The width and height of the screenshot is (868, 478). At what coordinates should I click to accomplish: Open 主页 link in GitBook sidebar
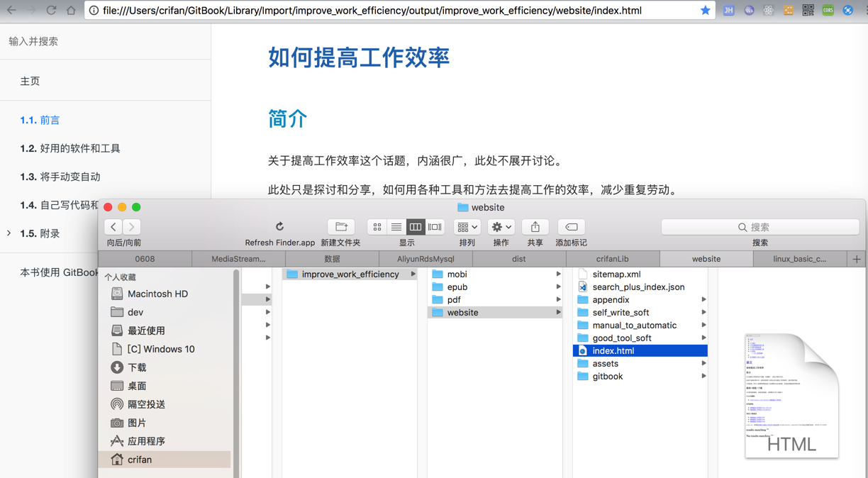point(30,81)
